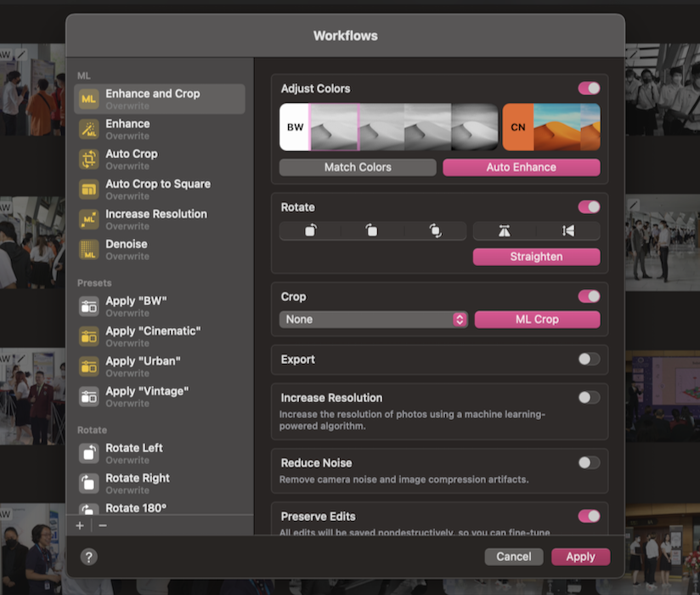Click the Straighten button

[x=537, y=257]
